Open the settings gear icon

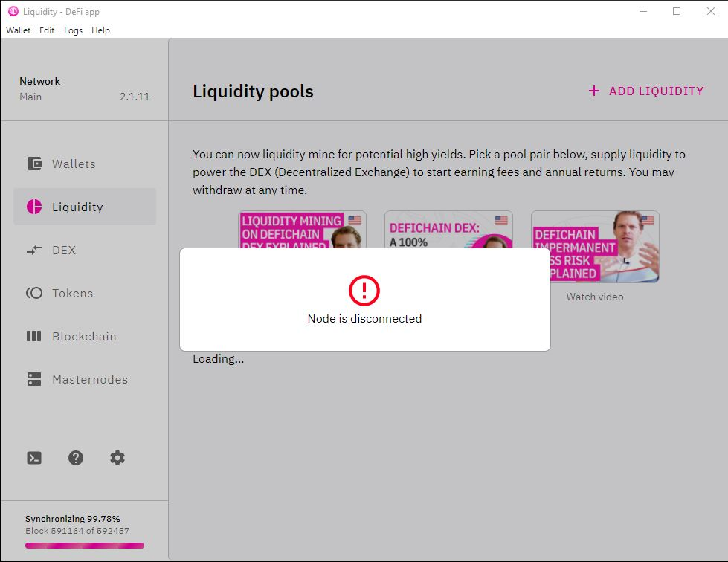[117, 458]
